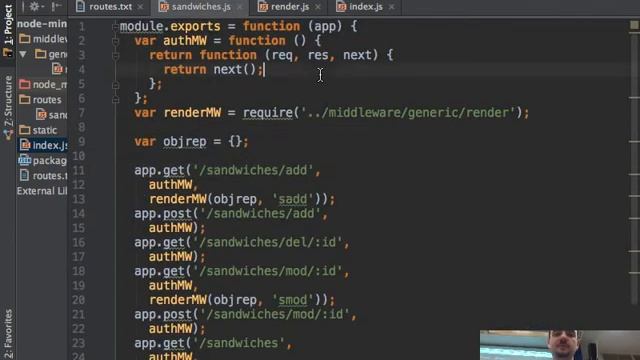
Task: Switch to the render.js editor tab
Action: [290, 7]
